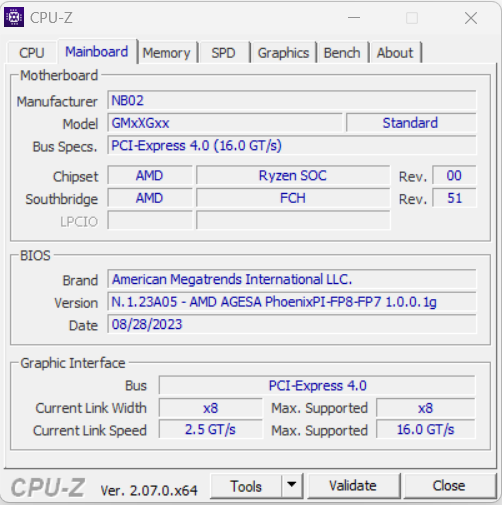Screen dimensions: 502x505
Task: Click the BIOS Version N.1.23A05 field
Action: pyautogui.click(x=292, y=302)
